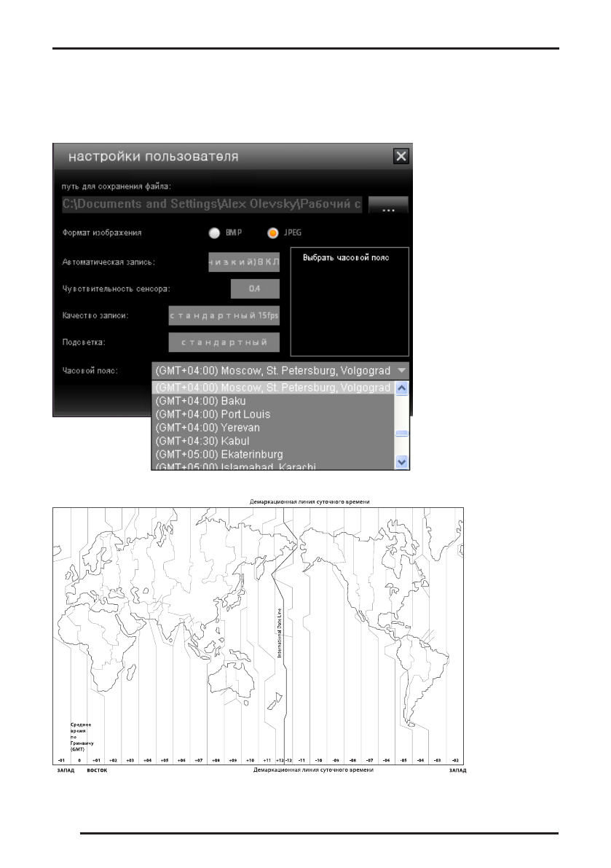Click the ВОСТОК label below the map

(98, 770)
